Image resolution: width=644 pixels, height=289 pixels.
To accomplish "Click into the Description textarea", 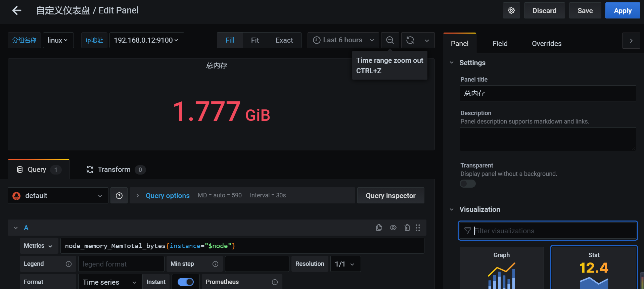I will pyautogui.click(x=548, y=139).
